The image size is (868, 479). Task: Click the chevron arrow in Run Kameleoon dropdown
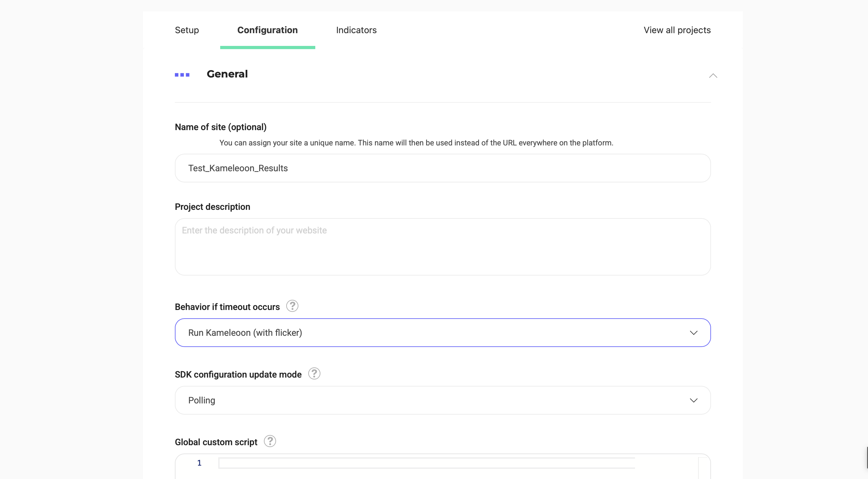[693, 333]
